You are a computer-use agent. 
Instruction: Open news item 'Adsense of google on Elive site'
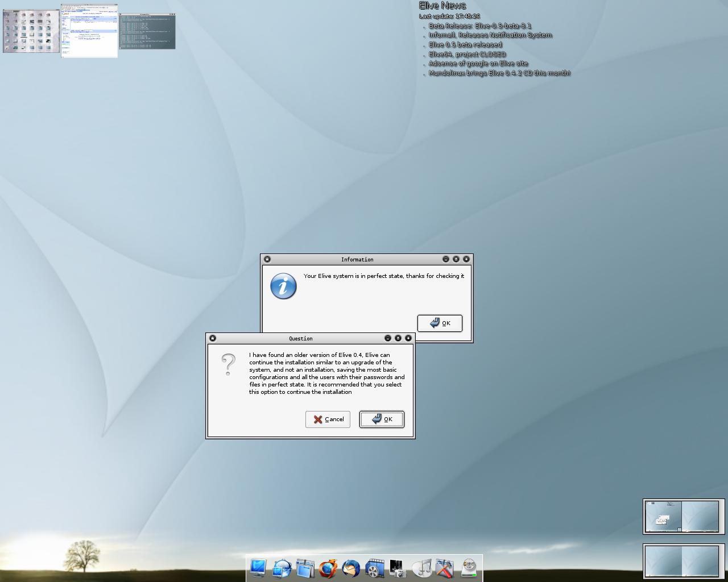point(478,63)
